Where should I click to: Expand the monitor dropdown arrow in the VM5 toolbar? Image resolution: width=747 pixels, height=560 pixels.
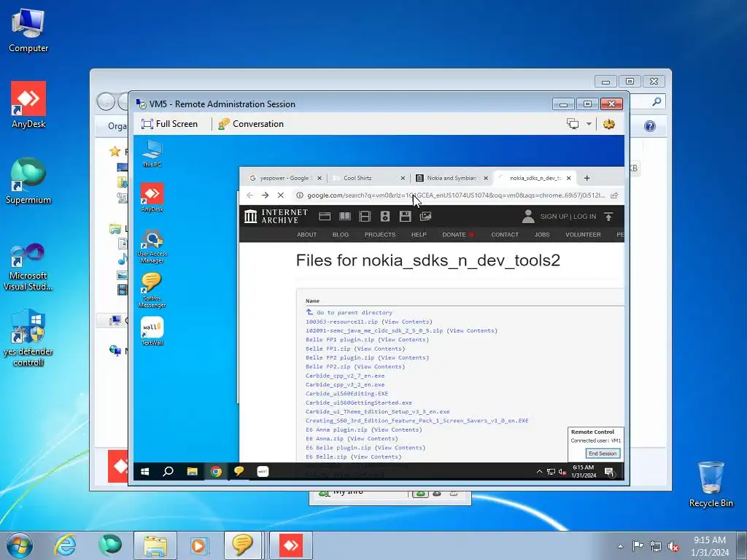tap(589, 124)
